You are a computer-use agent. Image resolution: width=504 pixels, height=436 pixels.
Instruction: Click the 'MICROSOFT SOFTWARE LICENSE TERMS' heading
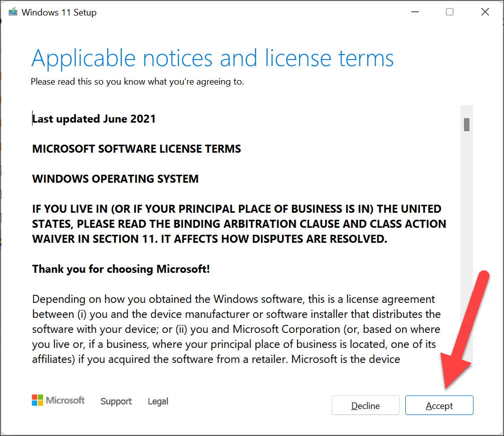137,149
